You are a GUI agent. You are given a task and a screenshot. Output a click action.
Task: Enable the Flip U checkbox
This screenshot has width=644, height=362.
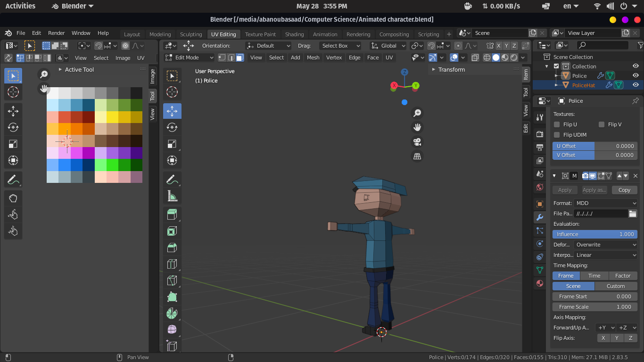pyautogui.click(x=557, y=124)
